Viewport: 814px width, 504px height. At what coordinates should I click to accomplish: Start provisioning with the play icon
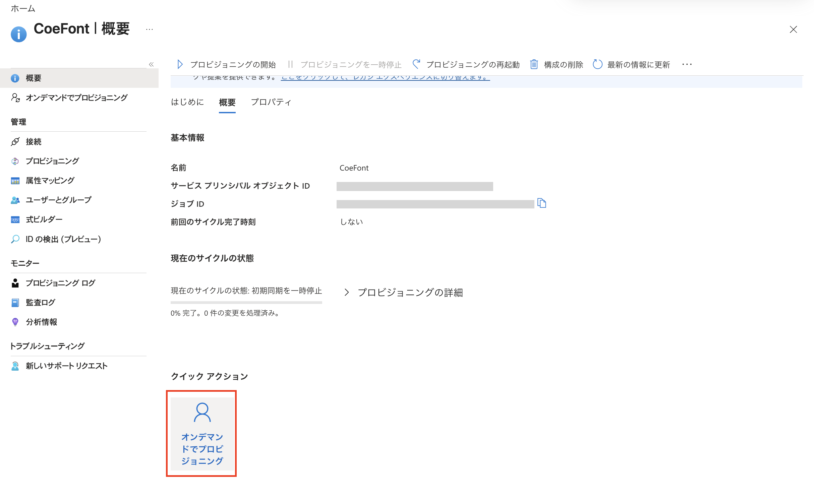pos(227,64)
